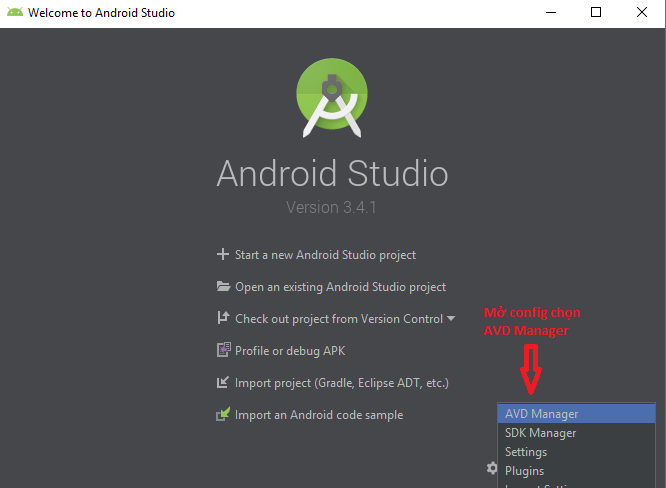Choose AVD Manager from the menu
Image resolution: width=666 pixels, height=488 pixels.
pos(576,414)
